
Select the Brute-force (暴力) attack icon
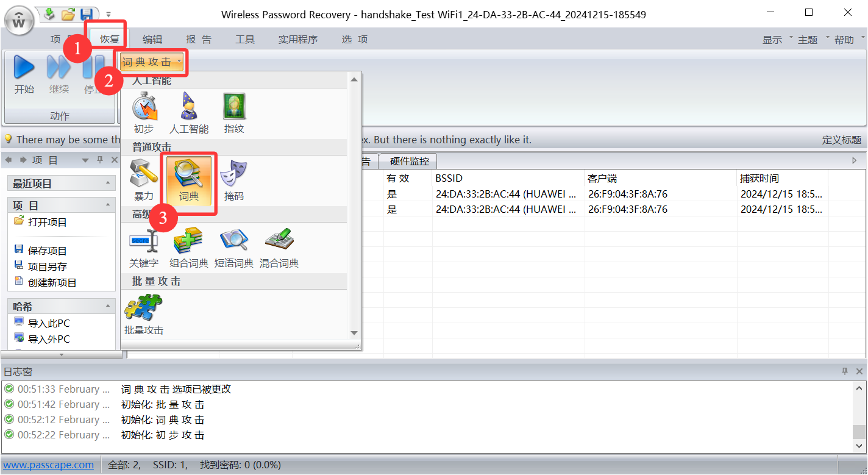point(144,173)
